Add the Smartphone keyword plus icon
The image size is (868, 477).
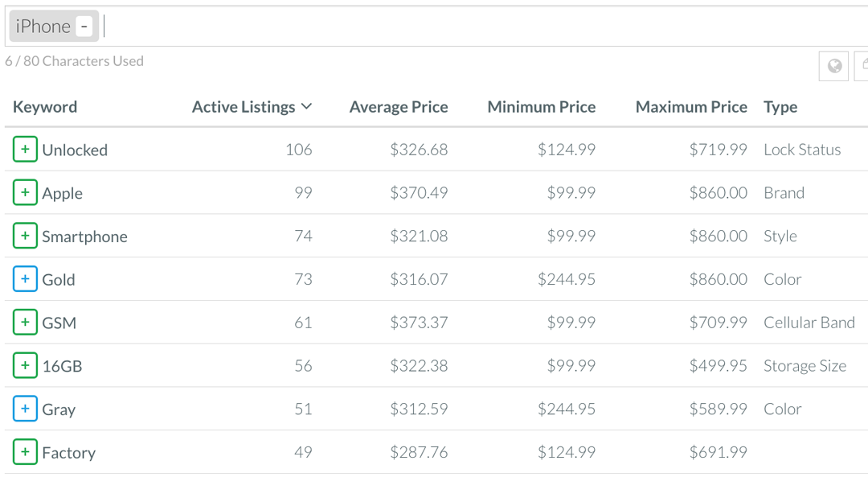(x=25, y=236)
